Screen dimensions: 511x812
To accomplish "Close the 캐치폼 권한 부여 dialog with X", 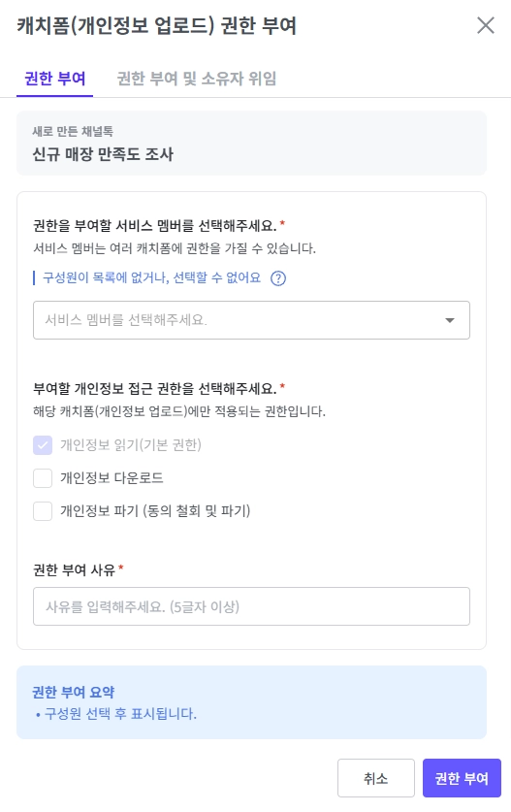I will pyautogui.click(x=486, y=25).
